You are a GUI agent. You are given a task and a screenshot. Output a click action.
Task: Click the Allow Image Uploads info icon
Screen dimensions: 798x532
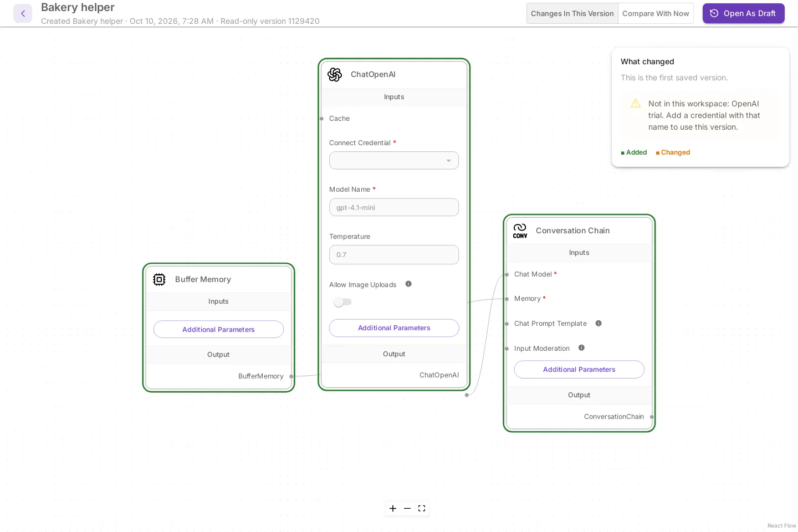point(408,284)
